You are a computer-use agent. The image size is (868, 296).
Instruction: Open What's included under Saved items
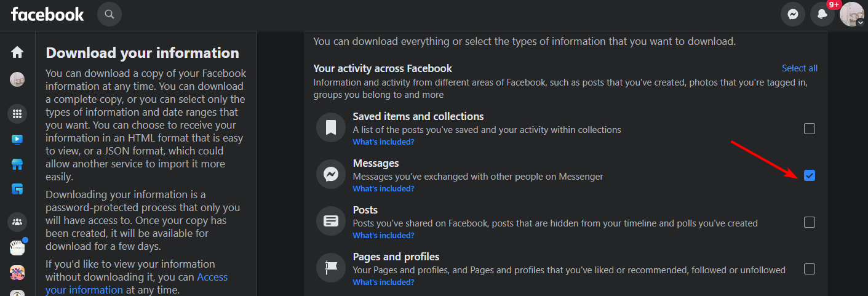click(x=383, y=142)
